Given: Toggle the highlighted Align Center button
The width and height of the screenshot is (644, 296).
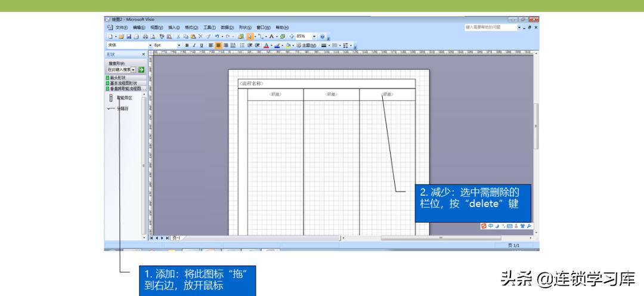Looking at the screenshot, I should (219, 45).
